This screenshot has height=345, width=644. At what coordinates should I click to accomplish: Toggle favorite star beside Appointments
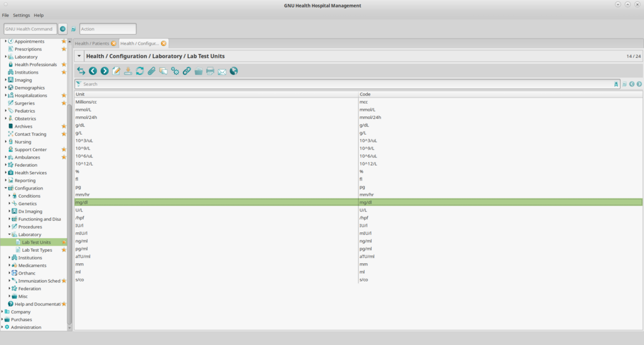click(64, 42)
